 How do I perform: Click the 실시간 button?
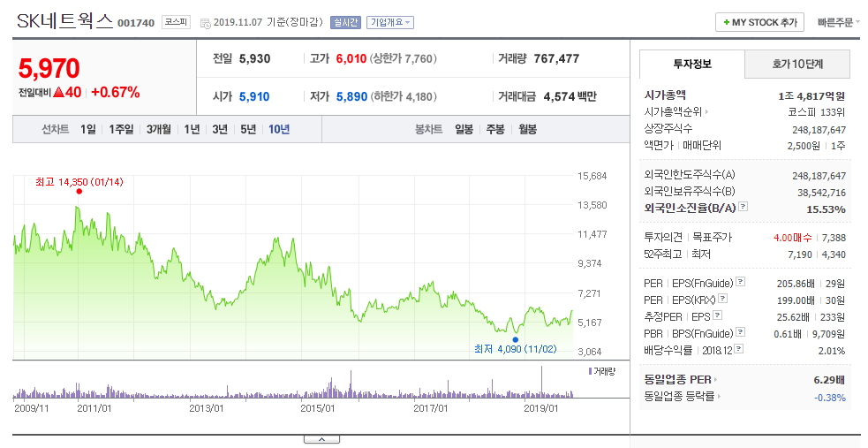pos(345,23)
